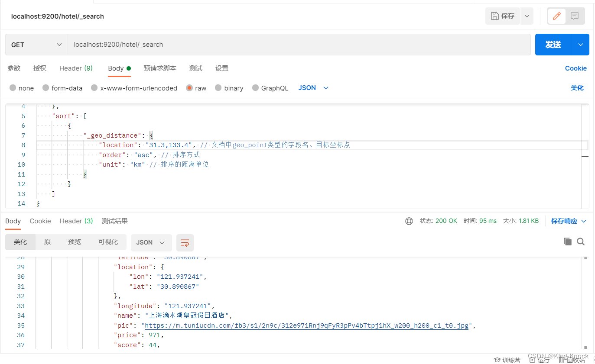Open the blue Cookie link on the right
The image size is (595, 364).
575,68
